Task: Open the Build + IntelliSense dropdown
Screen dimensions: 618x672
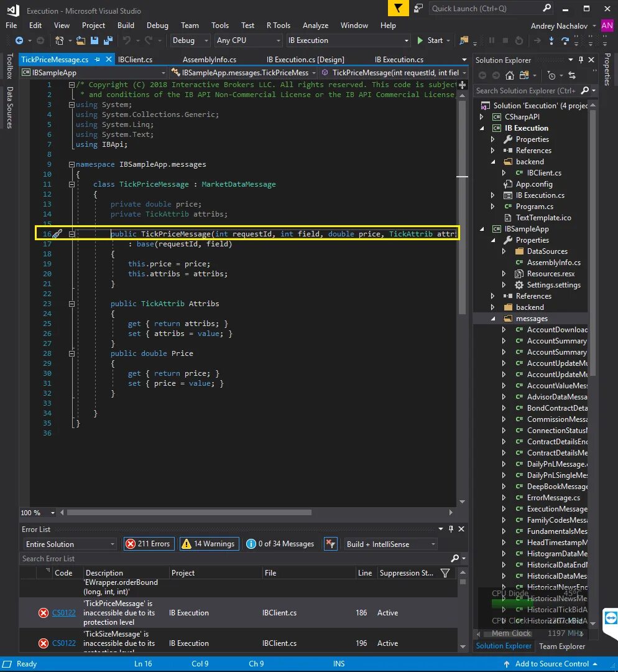Action: tap(390, 544)
